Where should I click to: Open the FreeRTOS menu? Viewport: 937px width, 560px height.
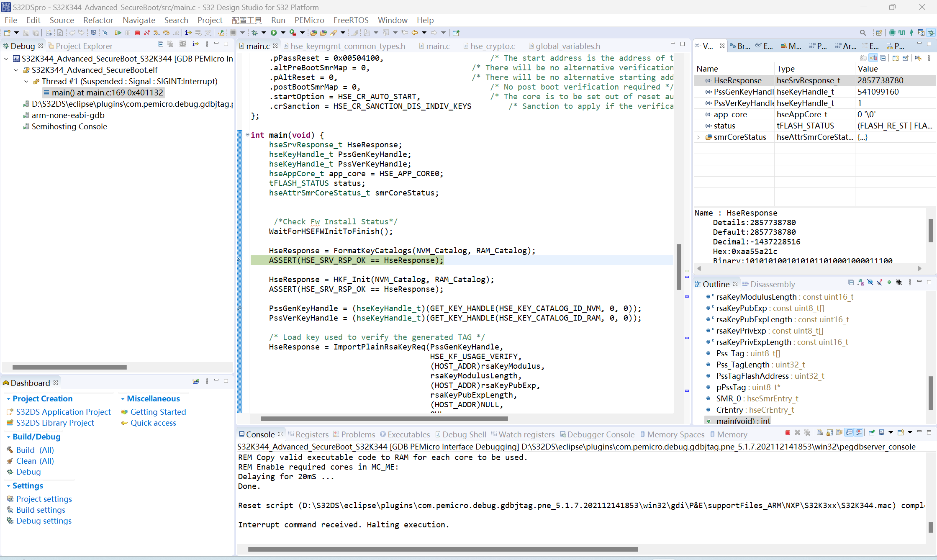351,20
